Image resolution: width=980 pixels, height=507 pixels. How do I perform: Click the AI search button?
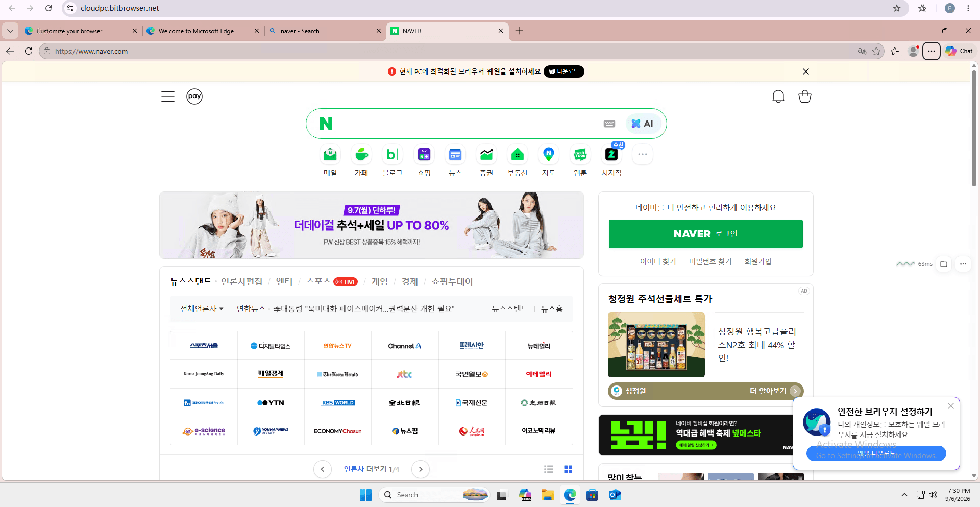[x=643, y=124]
